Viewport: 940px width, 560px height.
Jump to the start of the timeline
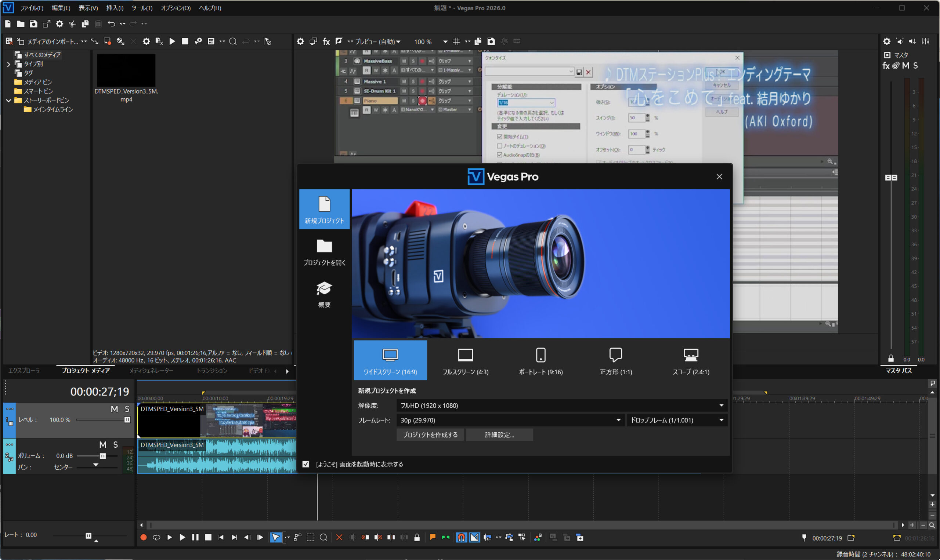[221, 537]
